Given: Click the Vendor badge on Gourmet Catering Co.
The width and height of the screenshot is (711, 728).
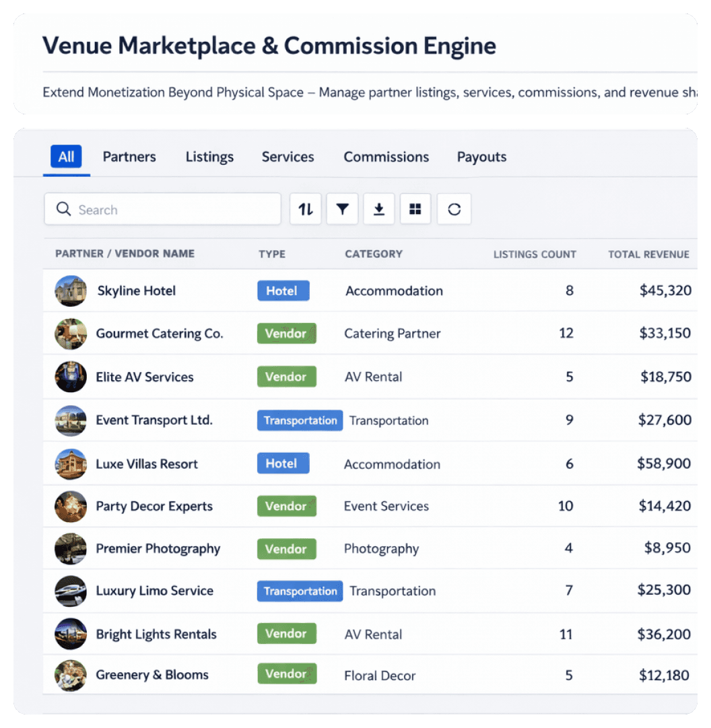Looking at the screenshot, I should click(287, 333).
